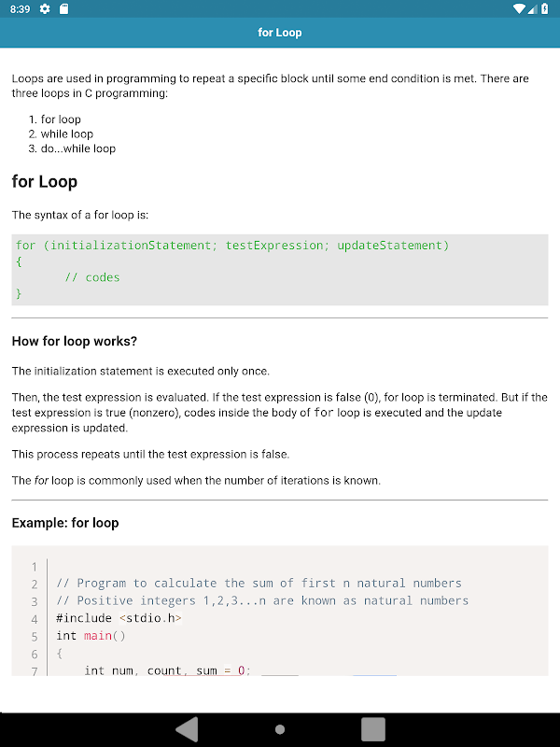Click the "#include <stdio.h>" code line
The image size is (560, 747).
click(119, 618)
